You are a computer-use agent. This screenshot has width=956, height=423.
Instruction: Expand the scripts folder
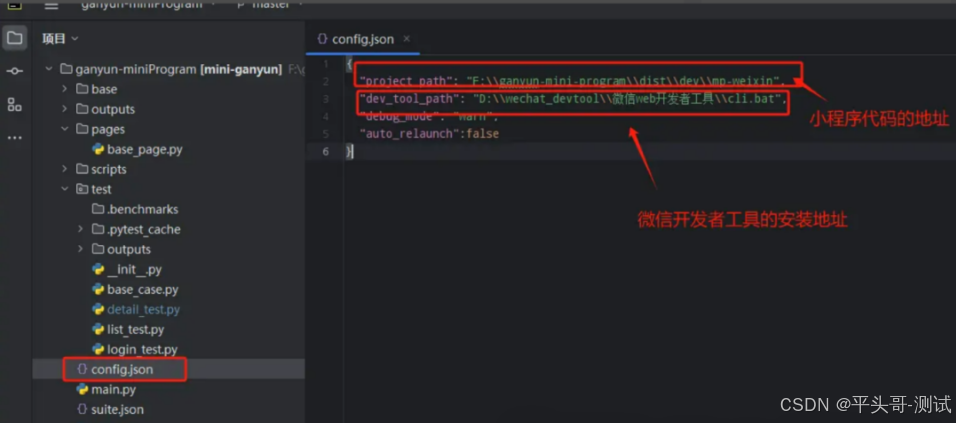click(x=65, y=169)
